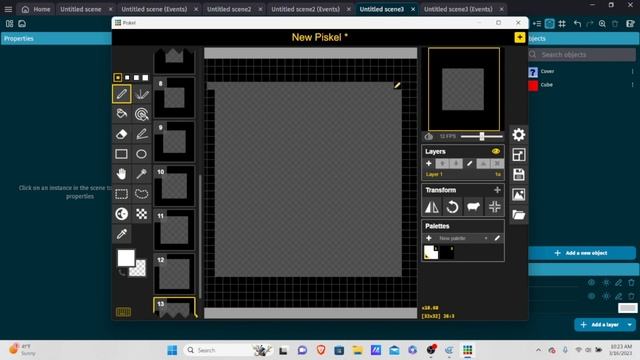640x360 pixels.
Task: Toggle grid in GDevelop scene toolbar
Action: [562, 24]
